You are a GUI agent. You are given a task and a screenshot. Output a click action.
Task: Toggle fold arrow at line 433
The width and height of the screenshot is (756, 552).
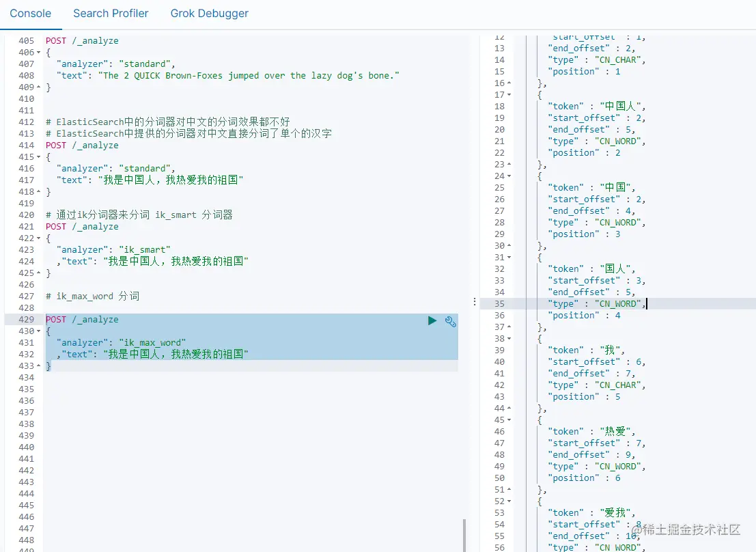tap(38, 365)
